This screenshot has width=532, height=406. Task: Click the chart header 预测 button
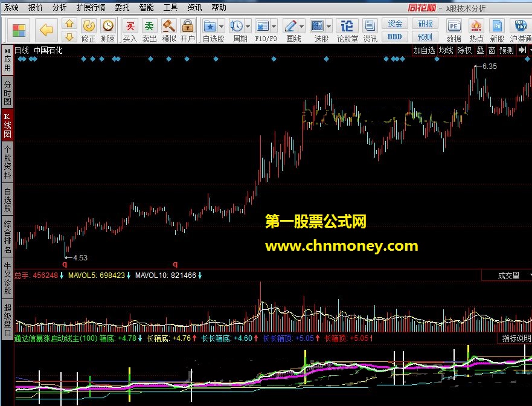[506, 50]
